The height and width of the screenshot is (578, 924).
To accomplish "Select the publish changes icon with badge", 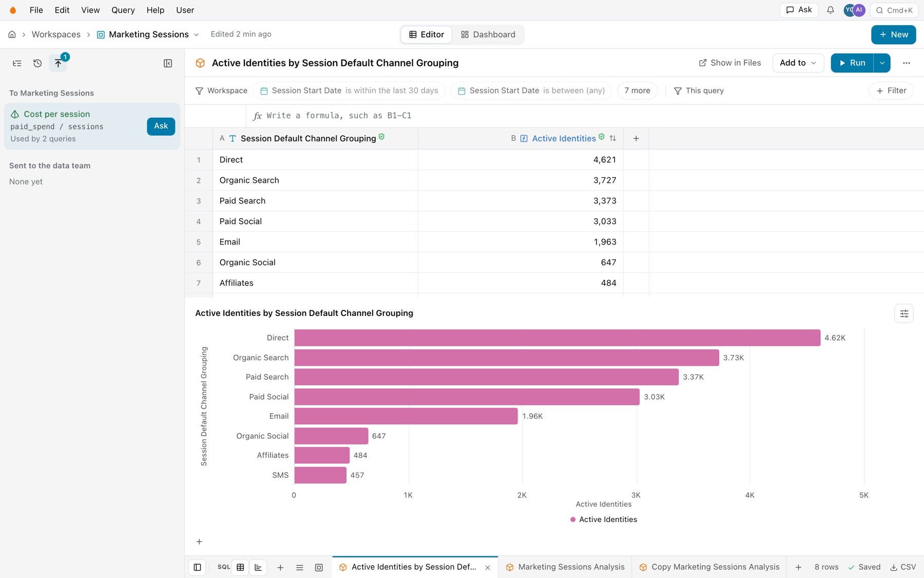I will [x=58, y=63].
